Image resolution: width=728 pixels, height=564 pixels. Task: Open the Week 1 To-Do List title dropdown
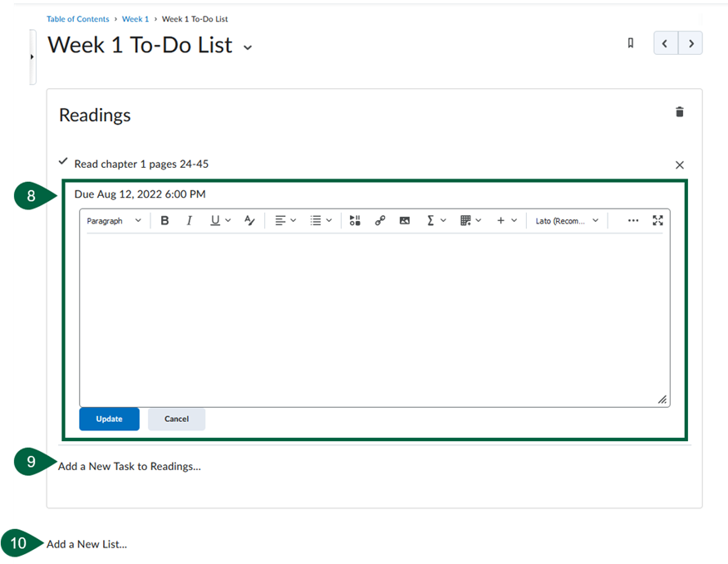coord(247,48)
